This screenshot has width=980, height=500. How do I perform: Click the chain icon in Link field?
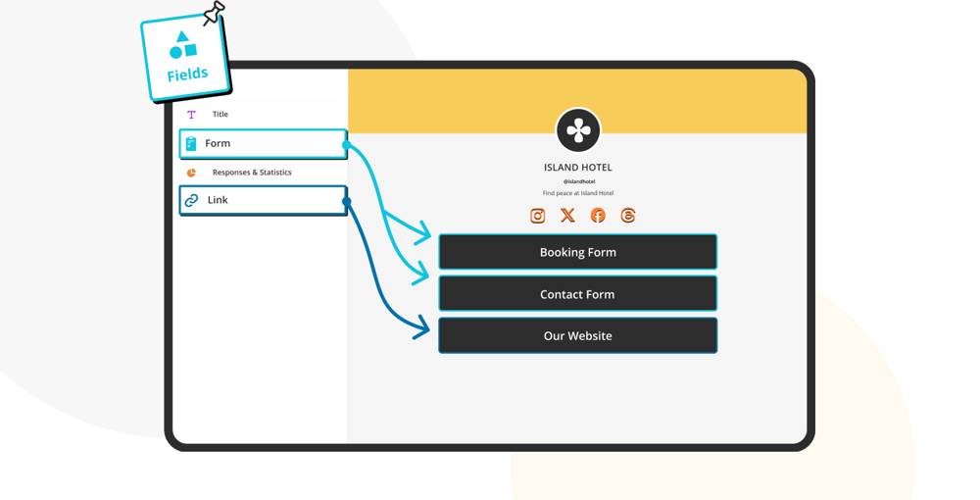pyautogui.click(x=192, y=200)
